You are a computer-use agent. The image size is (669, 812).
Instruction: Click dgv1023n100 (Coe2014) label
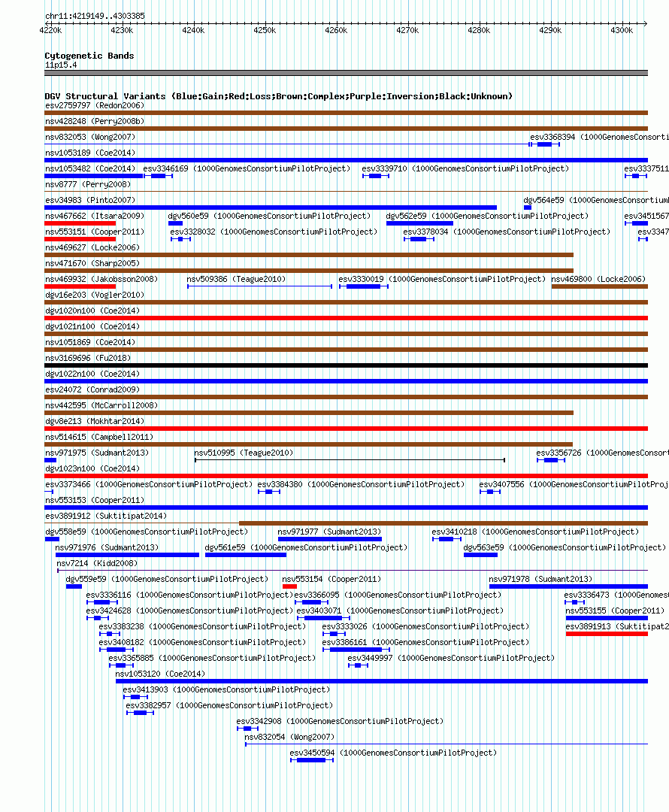pos(92,468)
